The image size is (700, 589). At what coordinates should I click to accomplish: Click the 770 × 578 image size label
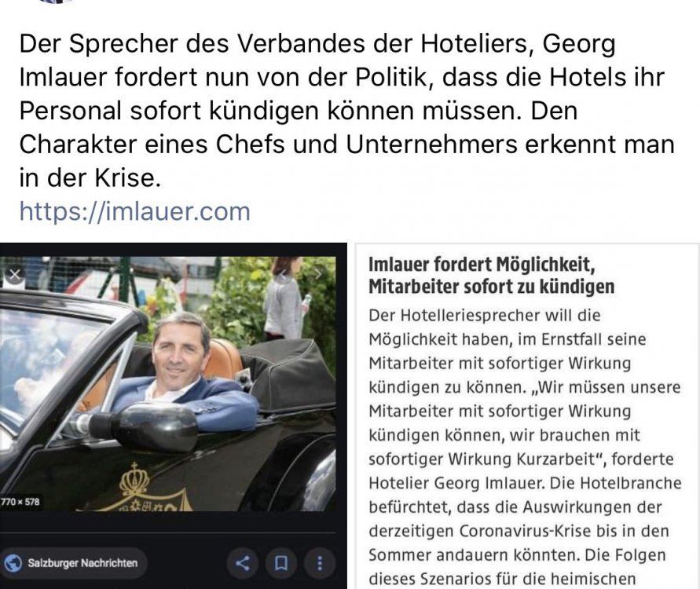click(x=20, y=502)
